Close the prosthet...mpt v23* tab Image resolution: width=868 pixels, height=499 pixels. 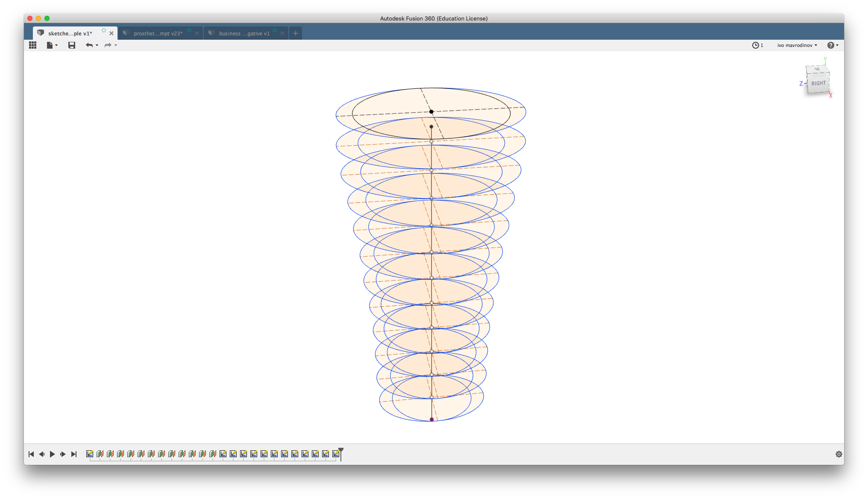point(197,33)
